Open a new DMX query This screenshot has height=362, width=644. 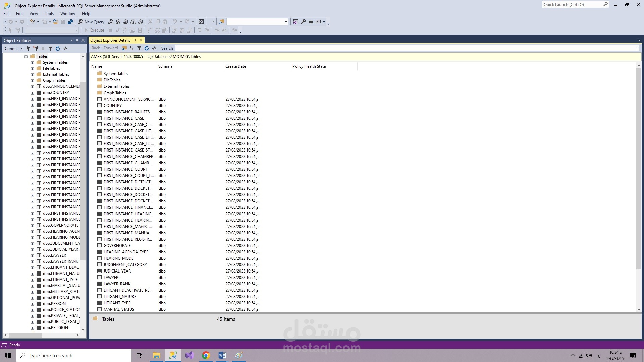(x=125, y=22)
